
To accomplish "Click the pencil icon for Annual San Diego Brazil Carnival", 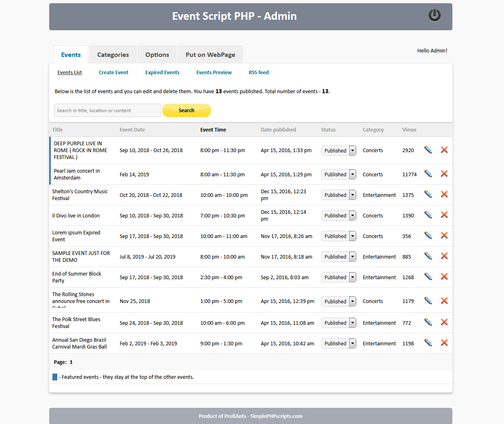I will point(428,343).
